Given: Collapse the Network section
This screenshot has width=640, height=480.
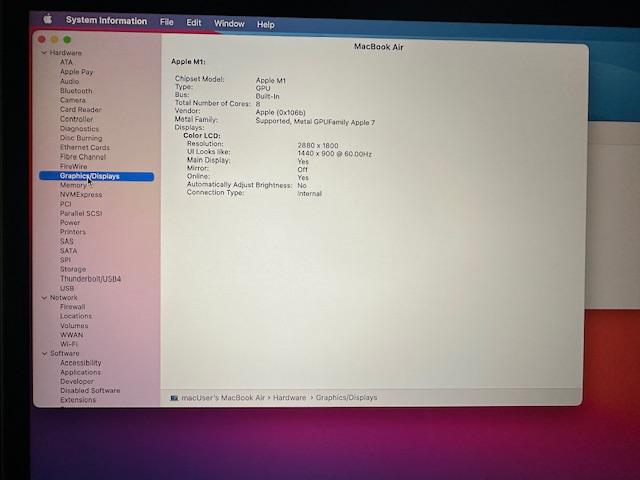Looking at the screenshot, I should click(x=44, y=298).
